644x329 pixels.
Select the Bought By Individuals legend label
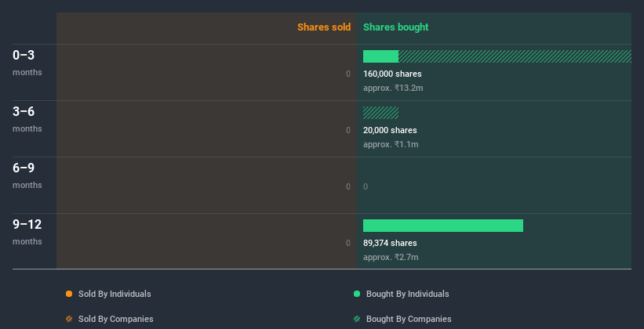coord(407,294)
